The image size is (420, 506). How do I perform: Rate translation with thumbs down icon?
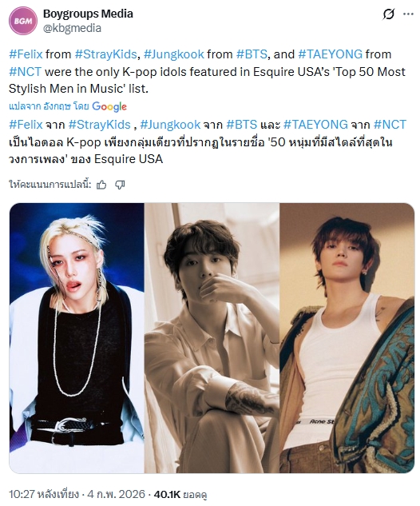pyautogui.click(x=120, y=185)
